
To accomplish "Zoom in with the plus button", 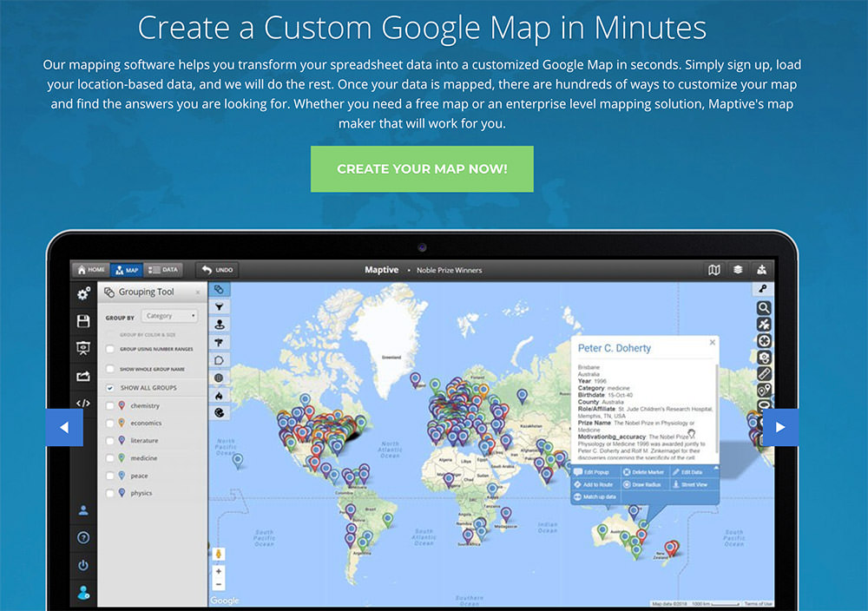I will pyautogui.click(x=219, y=571).
